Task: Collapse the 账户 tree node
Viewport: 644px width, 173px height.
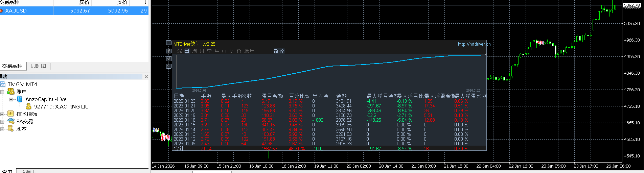Action: point(2,92)
